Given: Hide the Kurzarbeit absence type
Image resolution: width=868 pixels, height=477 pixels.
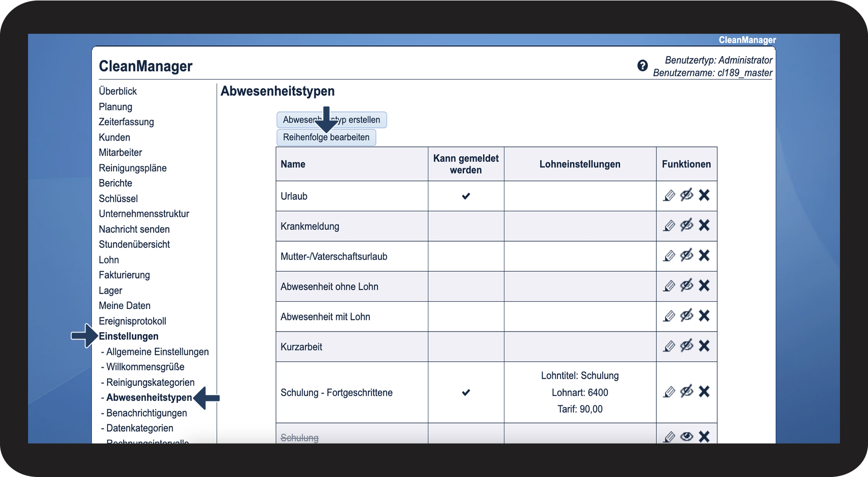Looking at the screenshot, I should click(x=687, y=346).
